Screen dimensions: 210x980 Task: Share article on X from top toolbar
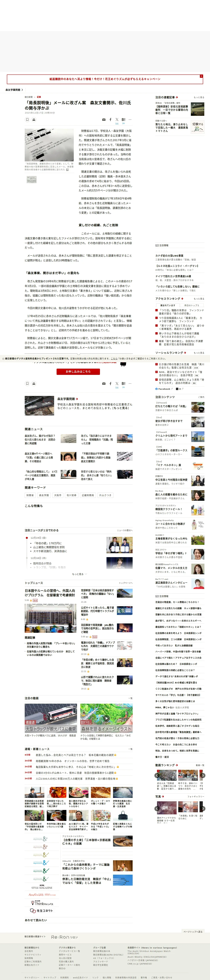tap(117, 119)
